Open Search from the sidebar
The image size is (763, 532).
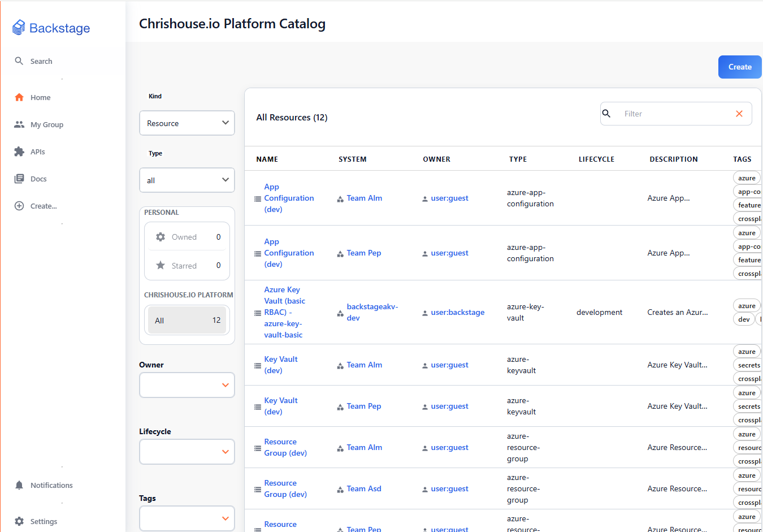click(x=41, y=61)
